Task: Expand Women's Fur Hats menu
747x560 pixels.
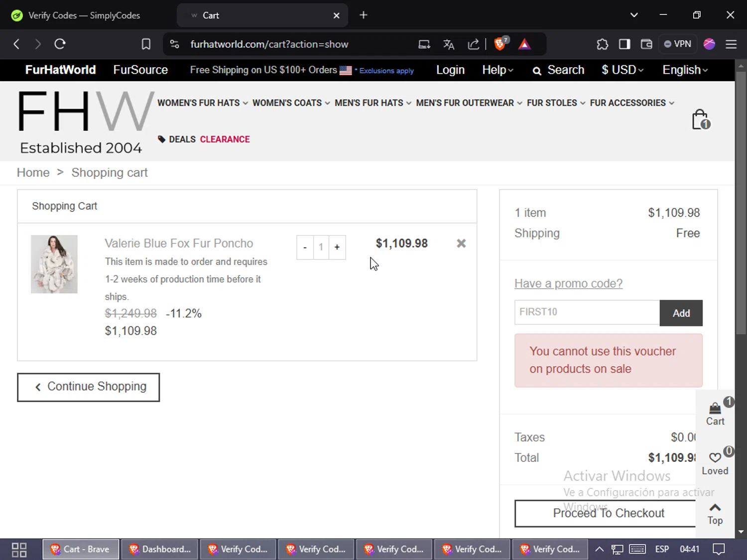Action: (203, 103)
